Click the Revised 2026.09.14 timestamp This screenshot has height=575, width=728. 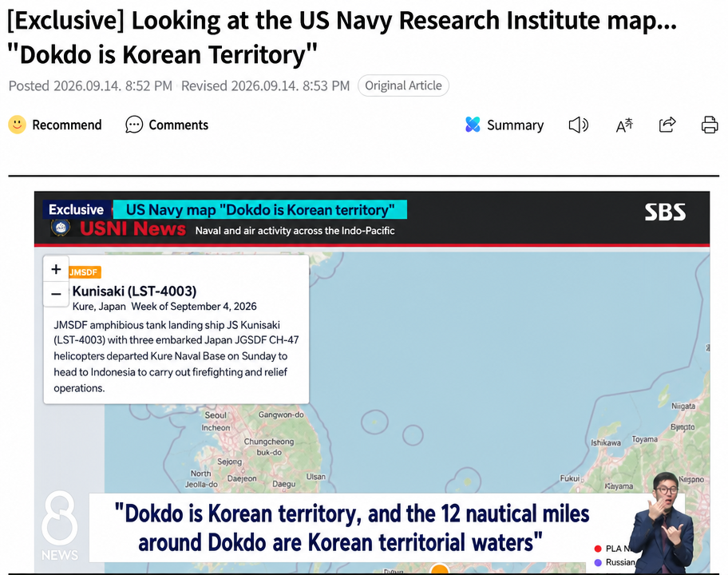tap(265, 86)
